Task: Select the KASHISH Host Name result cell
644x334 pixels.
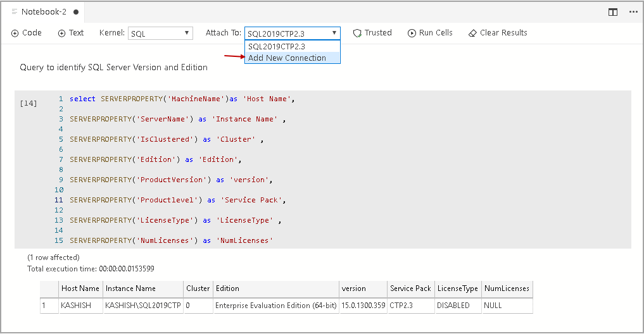Action: 75,306
